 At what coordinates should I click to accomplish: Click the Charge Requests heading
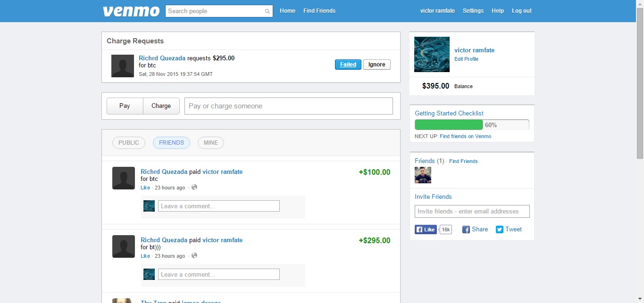point(135,41)
